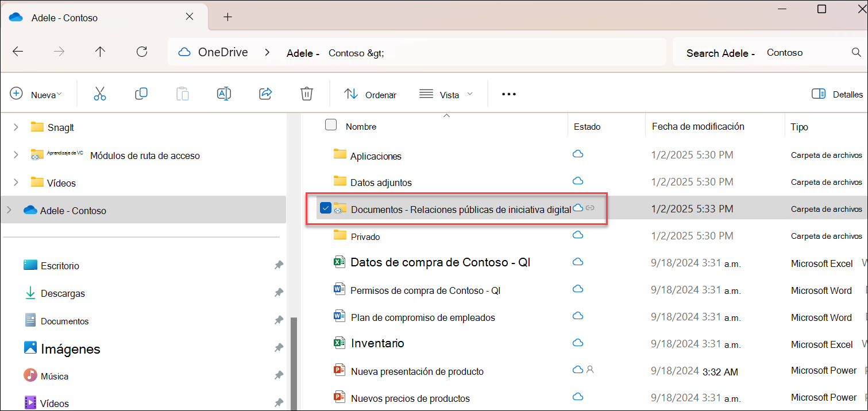Sort by the Nombre column header
Screen dimensions: 868x411
click(361, 126)
